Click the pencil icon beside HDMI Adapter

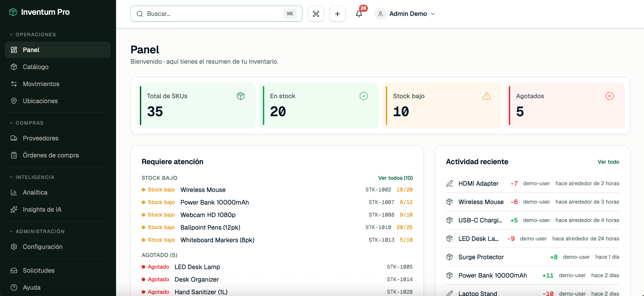pyautogui.click(x=449, y=183)
